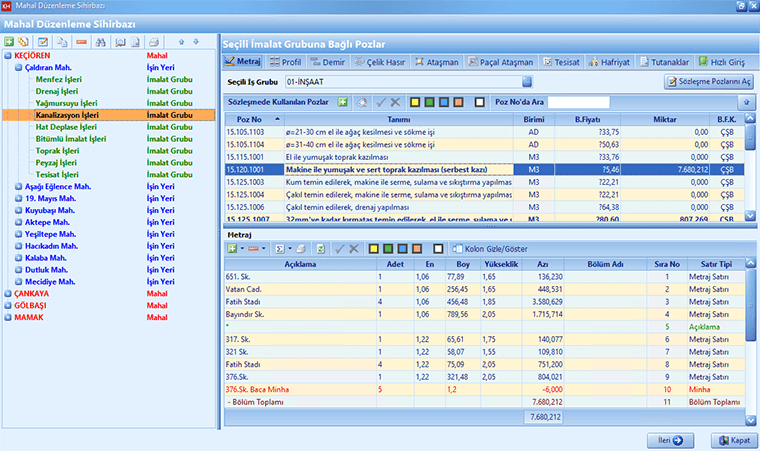This screenshot has width=760, height=451.
Task: Expand the ÇANKAYA mahal node
Action: (8, 294)
